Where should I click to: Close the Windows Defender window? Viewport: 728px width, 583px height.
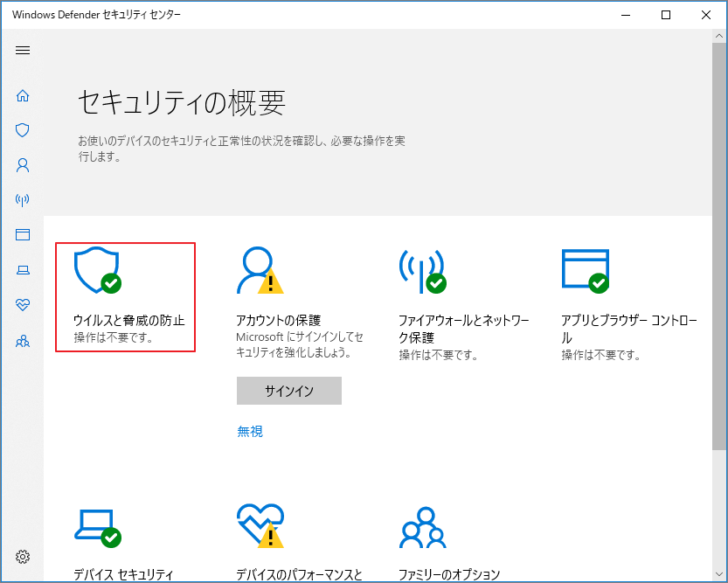point(706,15)
